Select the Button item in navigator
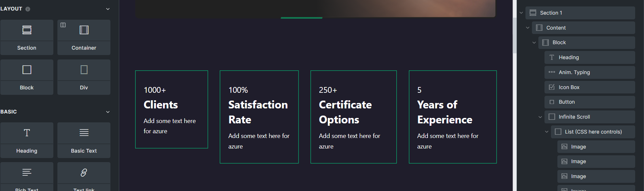The image size is (644, 191). click(590, 102)
